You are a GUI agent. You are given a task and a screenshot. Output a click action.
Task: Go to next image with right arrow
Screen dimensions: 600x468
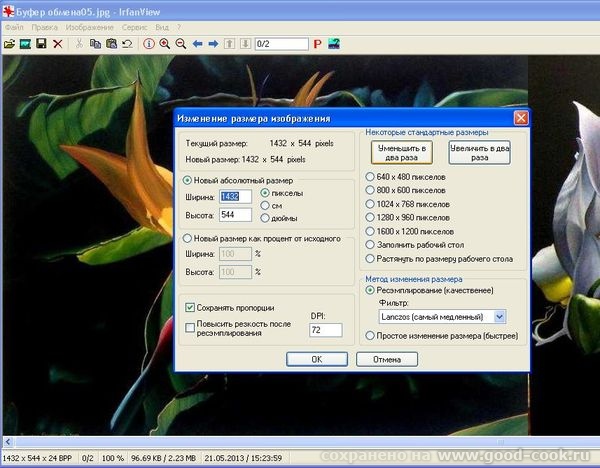(x=213, y=44)
